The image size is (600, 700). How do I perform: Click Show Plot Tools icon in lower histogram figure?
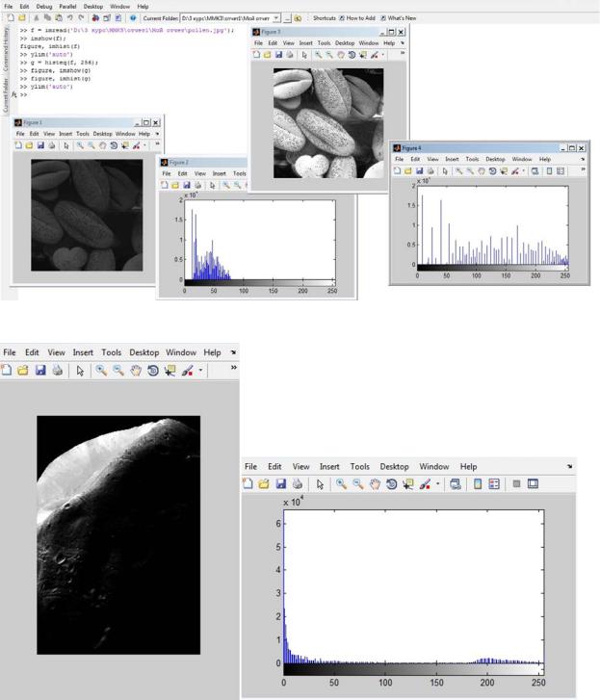tap(533, 483)
